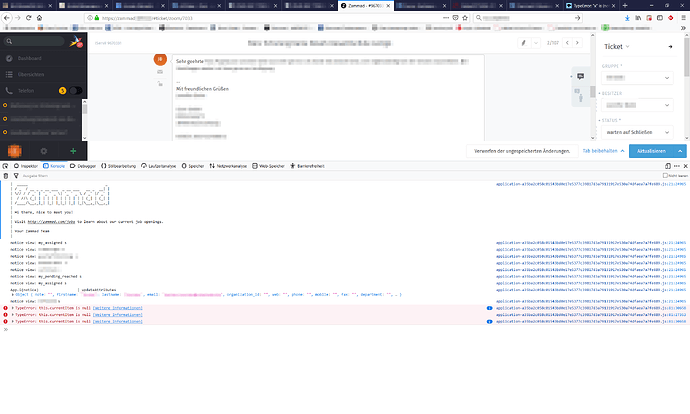Screen dimensions: 690x414
Task: Collapse the ticket sidebar with the arrow
Action: (x=670, y=47)
